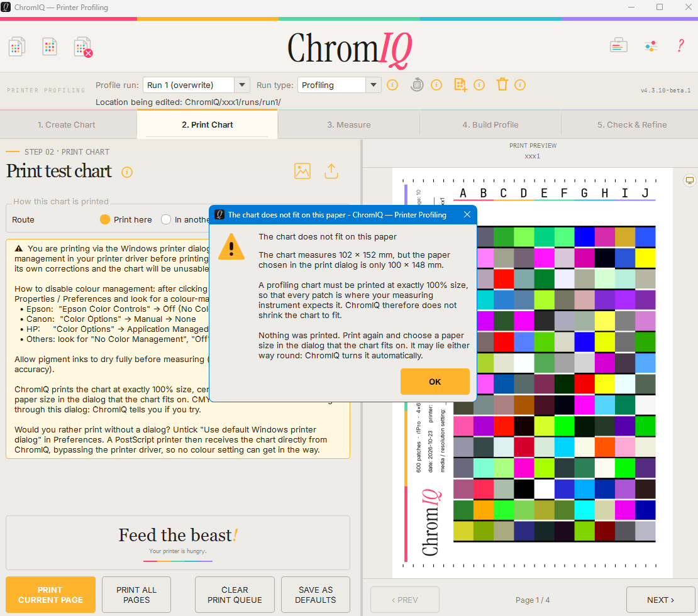Open the Run type dropdown
Screen dimensions: 698x616
tap(339, 85)
